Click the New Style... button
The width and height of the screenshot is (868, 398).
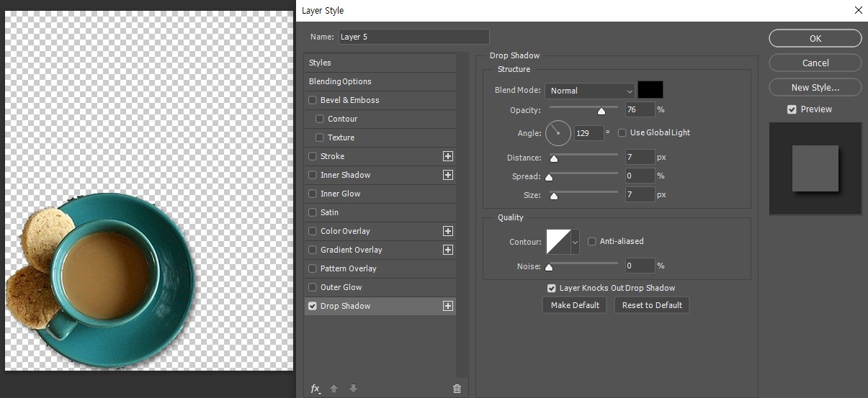click(x=815, y=87)
